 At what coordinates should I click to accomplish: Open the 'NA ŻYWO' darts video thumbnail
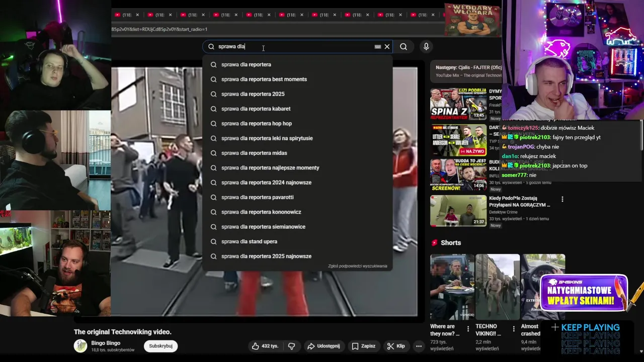458,140
